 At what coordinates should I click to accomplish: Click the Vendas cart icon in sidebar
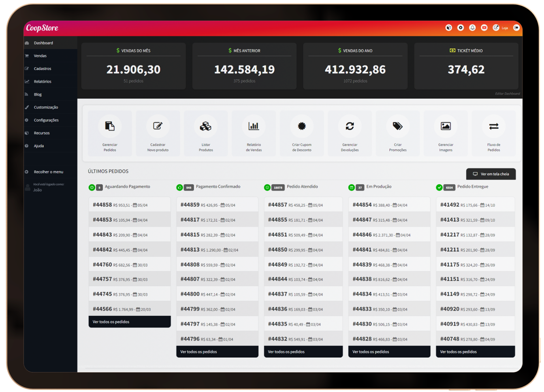click(27, 56)
